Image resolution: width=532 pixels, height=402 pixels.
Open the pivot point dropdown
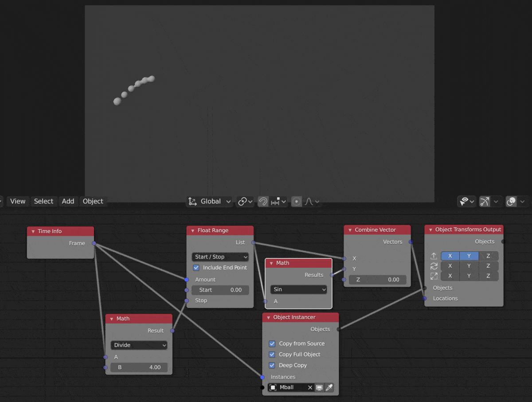[245, 202]
